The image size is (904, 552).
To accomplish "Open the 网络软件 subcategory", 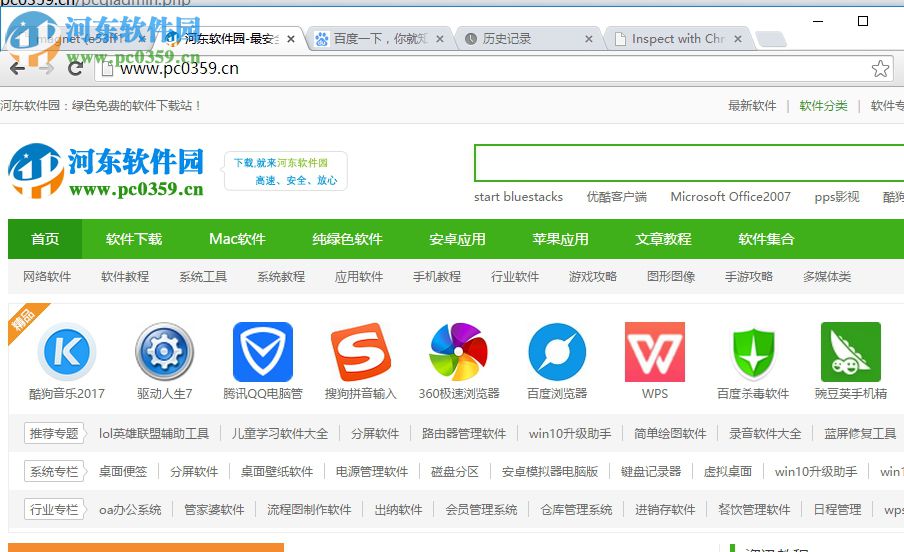I will pyautogui.click(x=47, y=276).
